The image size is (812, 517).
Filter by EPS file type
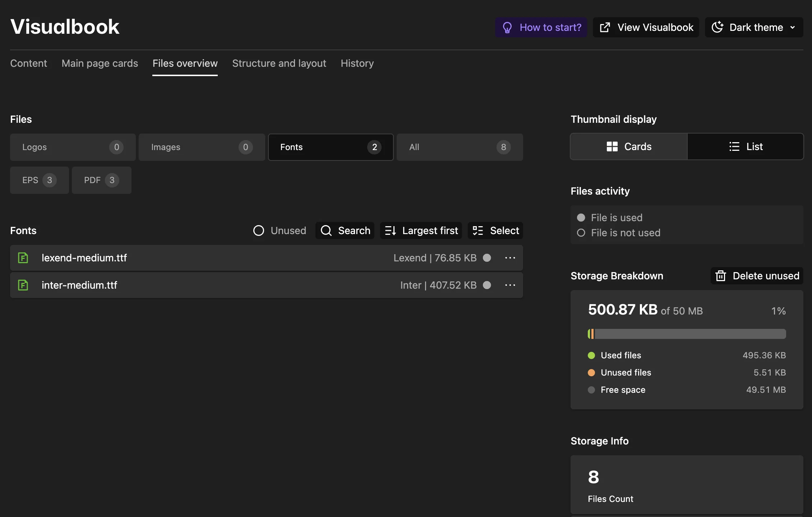point(40,180)
